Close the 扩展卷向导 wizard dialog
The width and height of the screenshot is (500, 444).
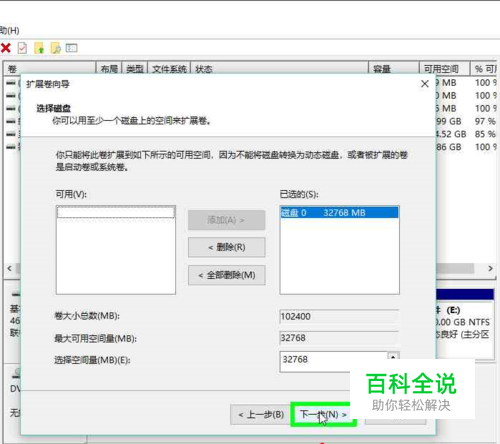click(x=425, y=84)
